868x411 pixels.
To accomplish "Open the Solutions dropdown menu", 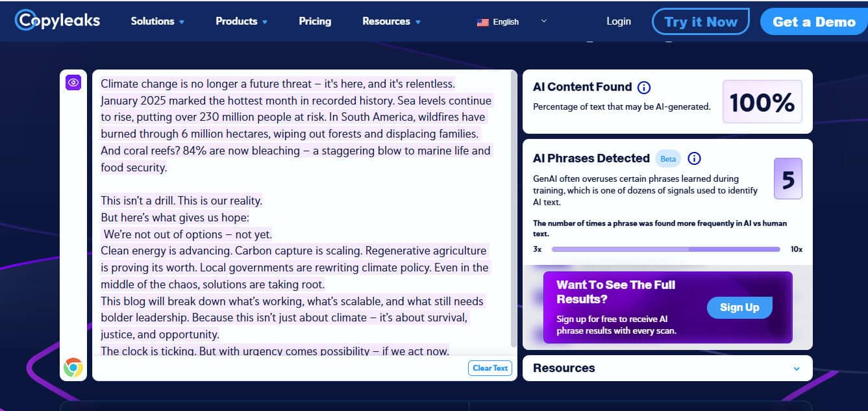I will [158, 21].
